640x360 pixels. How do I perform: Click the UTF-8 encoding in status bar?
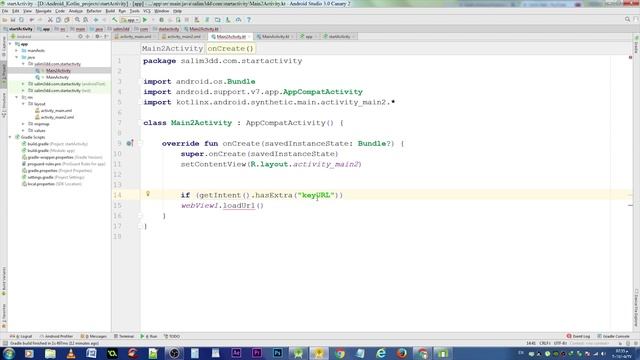pyautogui.click(x=560, y=343)
